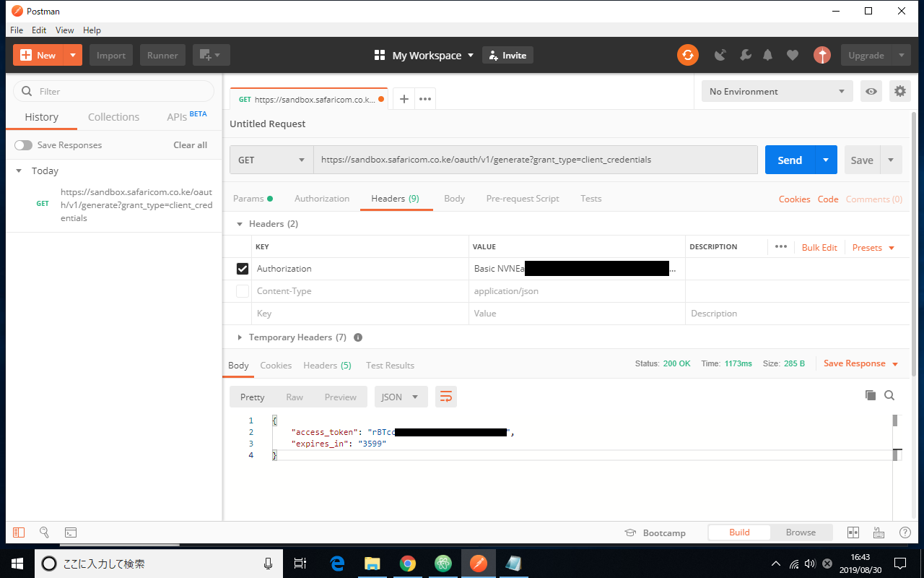Viewport: 924px width, 578px height.
Task: Click the heart icon in header
Action: point(793,55)
